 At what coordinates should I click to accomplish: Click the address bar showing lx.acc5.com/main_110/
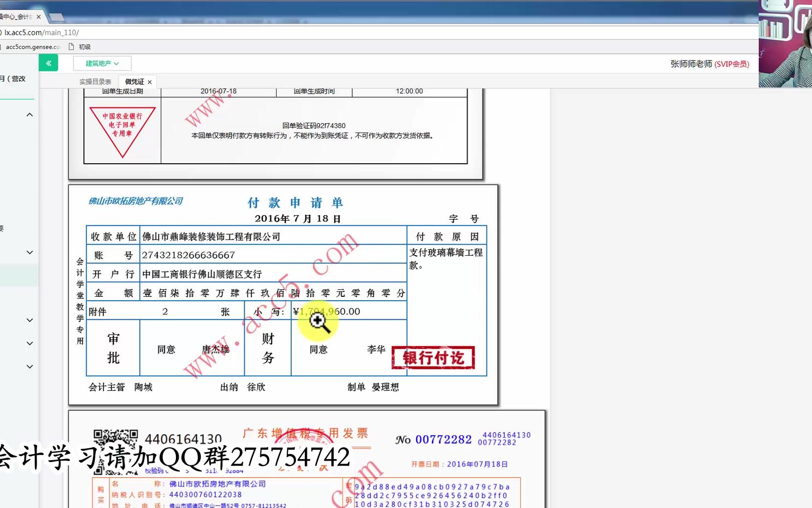[x=42, y=32]
